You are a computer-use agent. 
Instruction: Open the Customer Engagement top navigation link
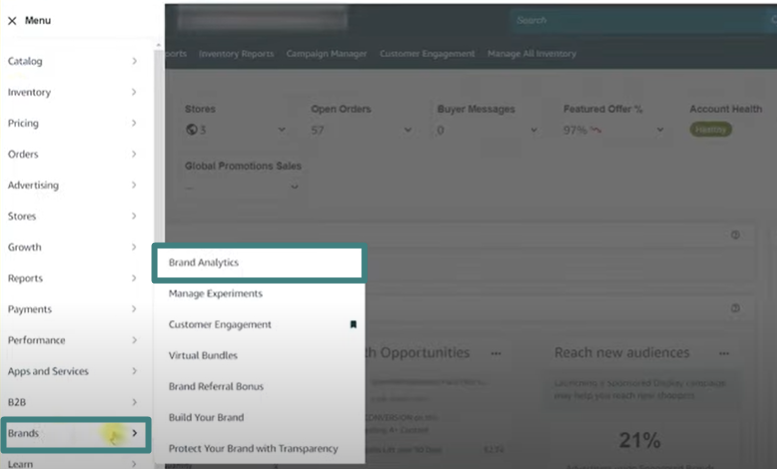click(427, 54)
